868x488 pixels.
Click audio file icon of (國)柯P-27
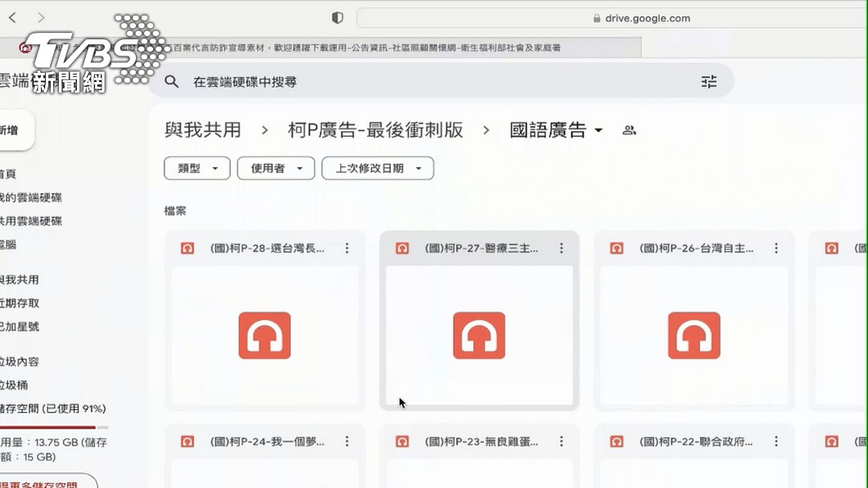[x=402, y=248]
